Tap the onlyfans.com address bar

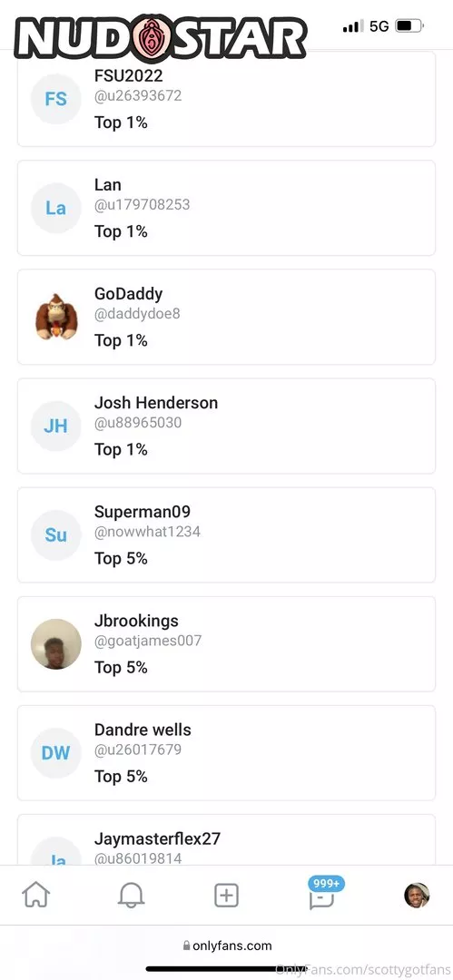click(227, 945)
